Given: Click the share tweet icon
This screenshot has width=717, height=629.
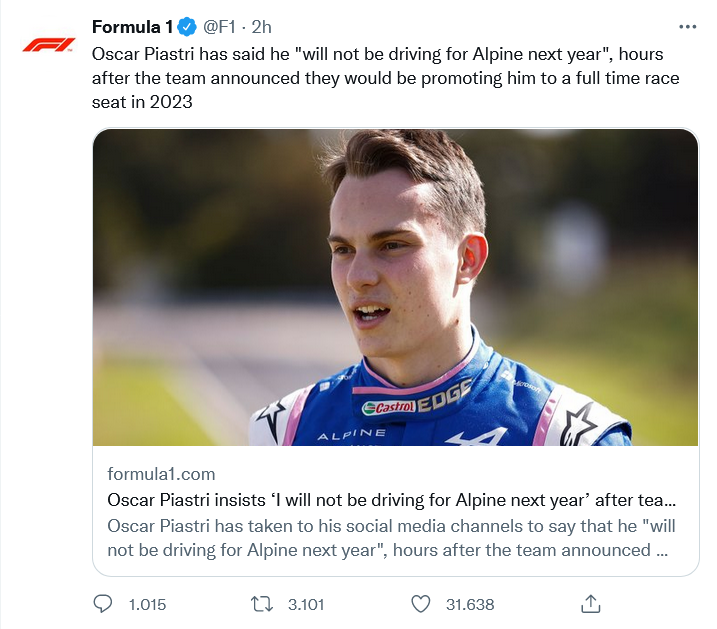Looking at the screenshot, I should coord(591,603).
